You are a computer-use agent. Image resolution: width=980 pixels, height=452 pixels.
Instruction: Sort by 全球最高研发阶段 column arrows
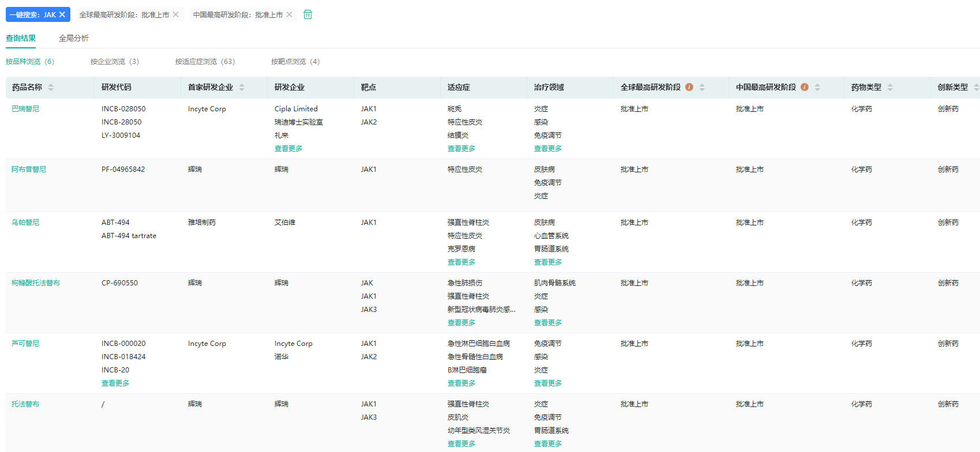702,87
